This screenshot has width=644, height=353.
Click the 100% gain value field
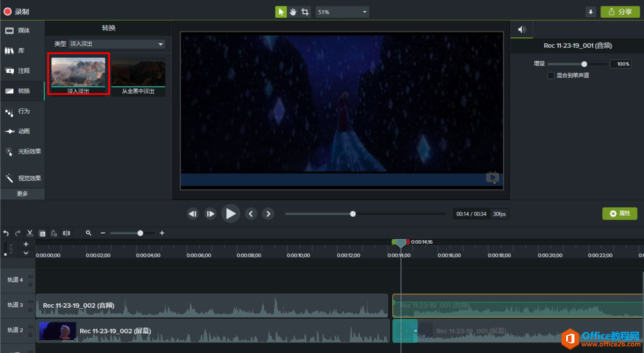click(620, 64)
